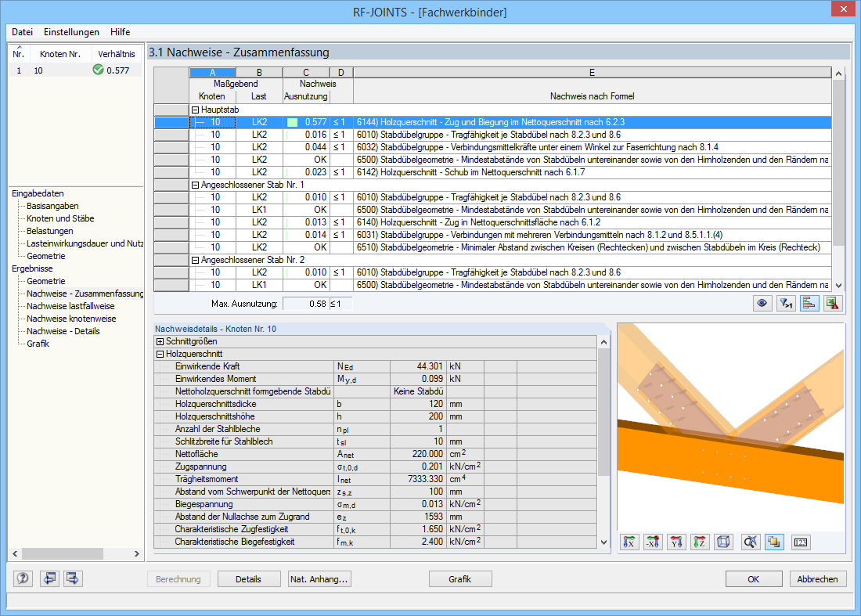Screen dimensions: 861x616
Task: Expand the Schnittgrößen section
Action: [x=160, y=341]
